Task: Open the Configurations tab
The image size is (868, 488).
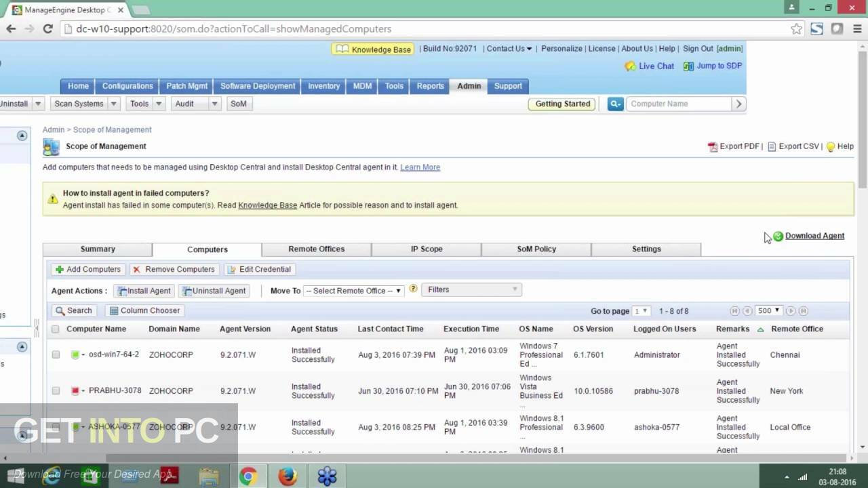Action: tap(127, 86)
